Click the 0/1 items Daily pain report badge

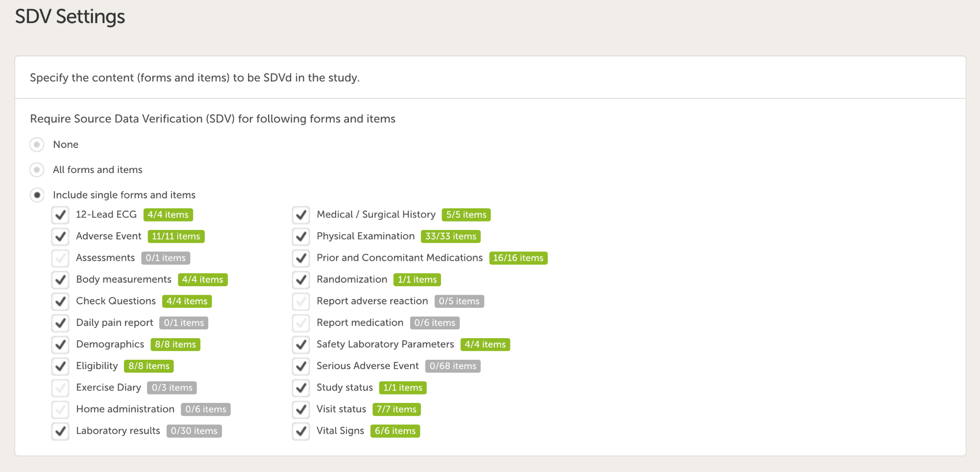click(x=184, y=323)
